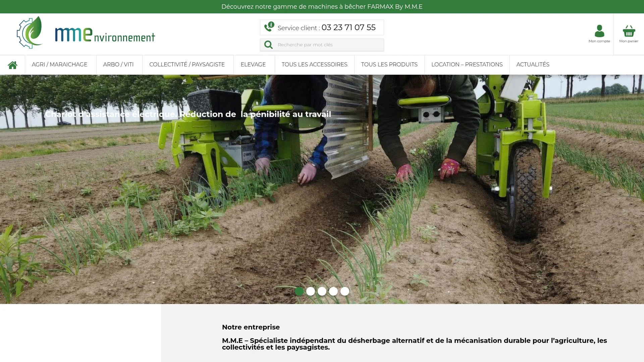Screen dimensions: 644x362
Task: Click the search magnifier icon
Action: point(268,45)
